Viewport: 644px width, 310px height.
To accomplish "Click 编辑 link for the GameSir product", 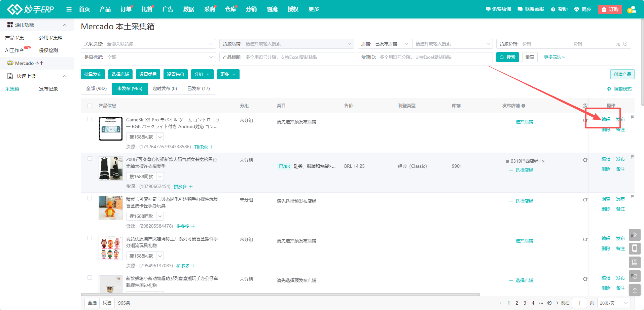I will tap(606, 119).
